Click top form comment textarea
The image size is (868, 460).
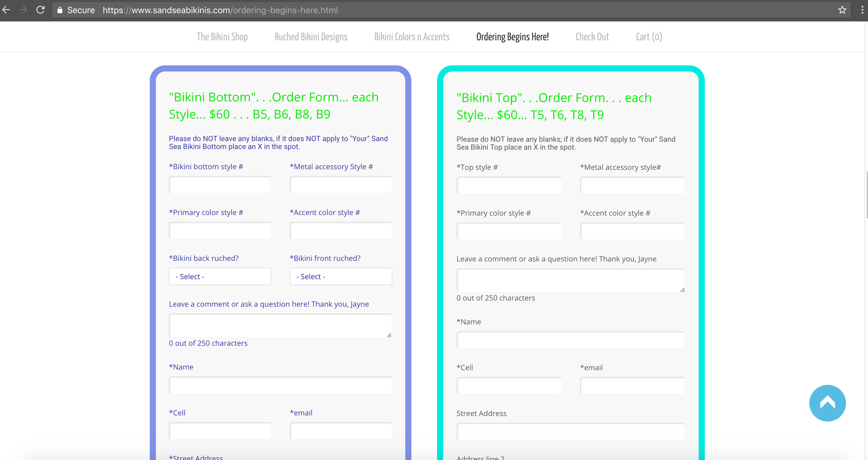click(571, 280)
